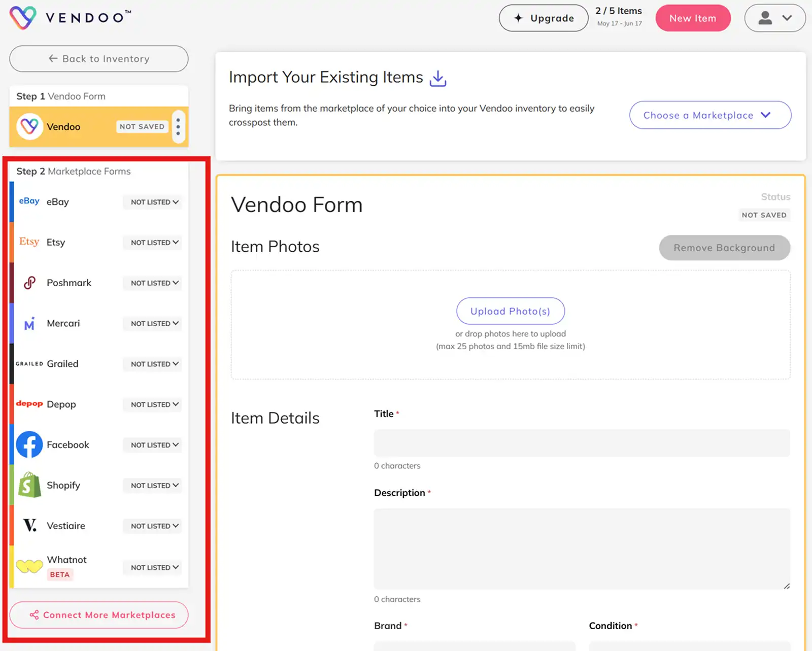Viewport: 812px width, 651px height.
Task: Click the sparkle icon in Upgrade button
Action: tap(518, 18)
